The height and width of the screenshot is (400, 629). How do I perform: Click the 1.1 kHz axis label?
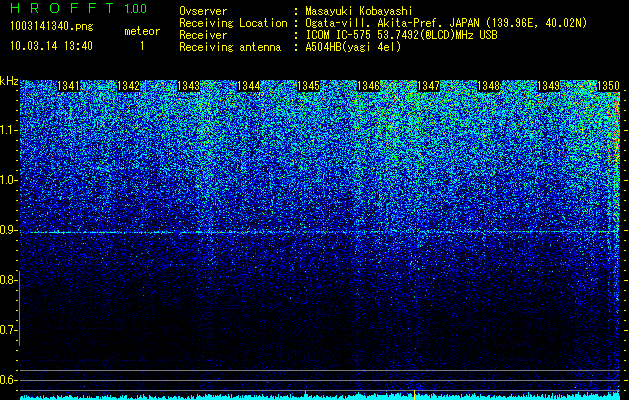click(x=8, y=130)
